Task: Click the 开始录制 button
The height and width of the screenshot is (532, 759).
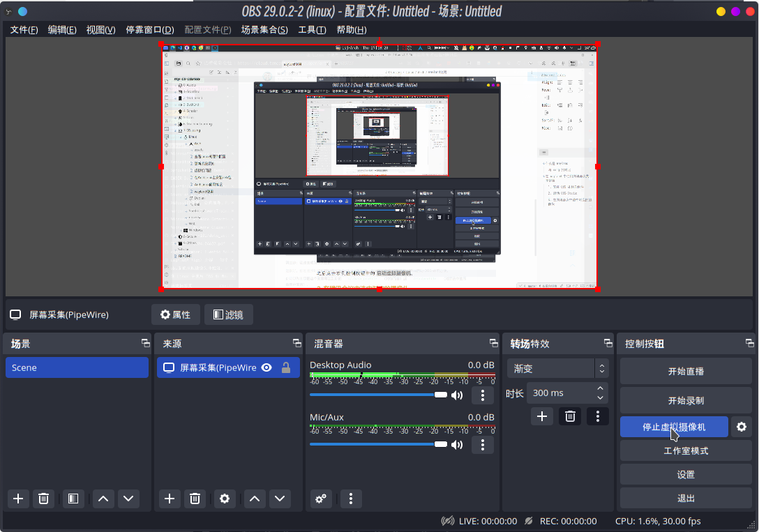Action: tap(686, 401)
